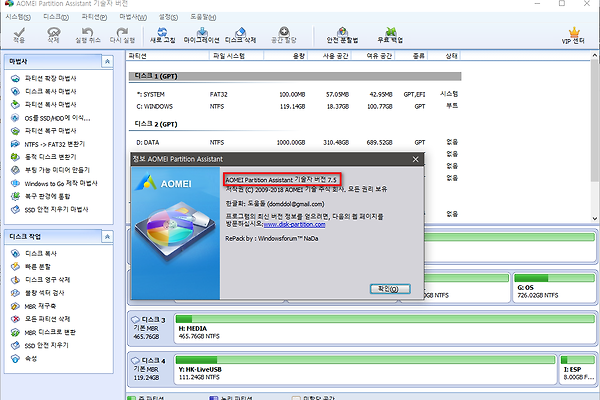Open the 파티션(P) menu
Screen dimensions: 600x400
pyautogui.click(x=94, y=17)
